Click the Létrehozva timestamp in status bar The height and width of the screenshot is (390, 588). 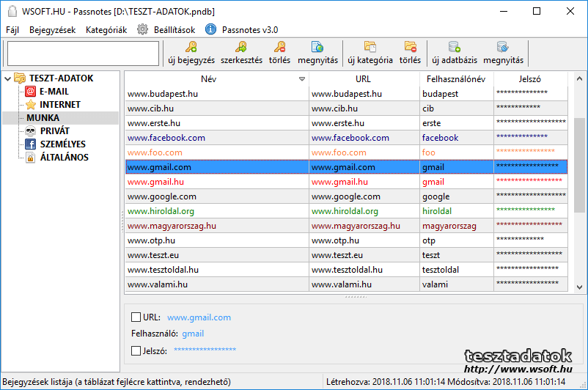(386, 382)
